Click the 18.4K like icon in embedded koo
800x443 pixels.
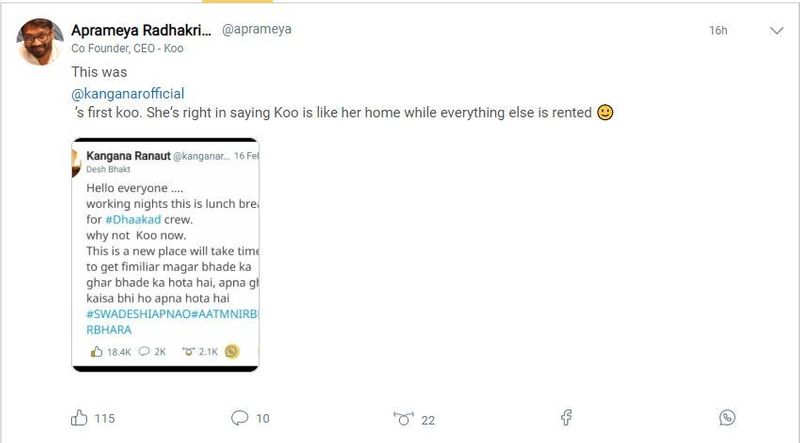click(x=97, y=351)
